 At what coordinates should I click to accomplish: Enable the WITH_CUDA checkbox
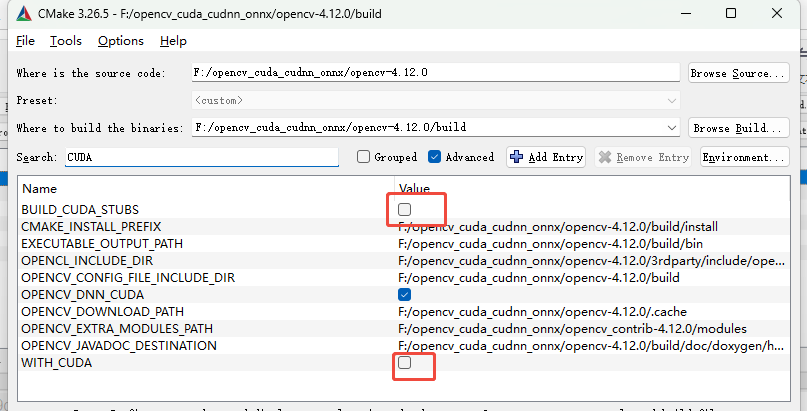[405, 363]
